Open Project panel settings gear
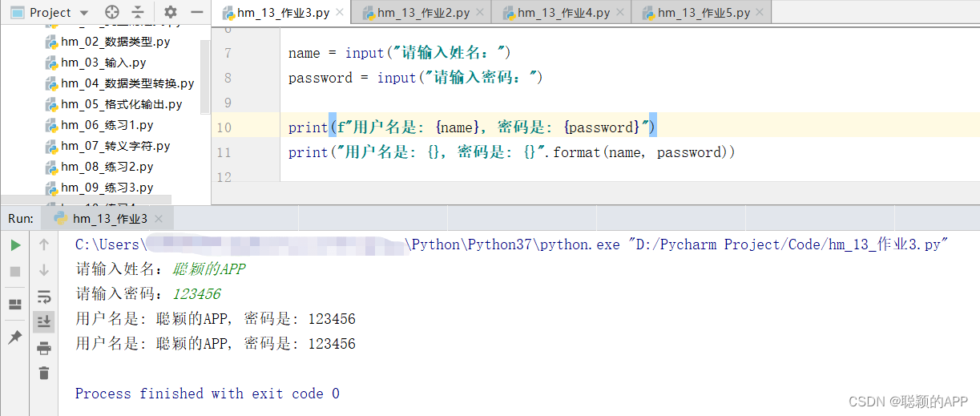Image resolution: width=980 pixels, height=416 pixels. (170, 12)
